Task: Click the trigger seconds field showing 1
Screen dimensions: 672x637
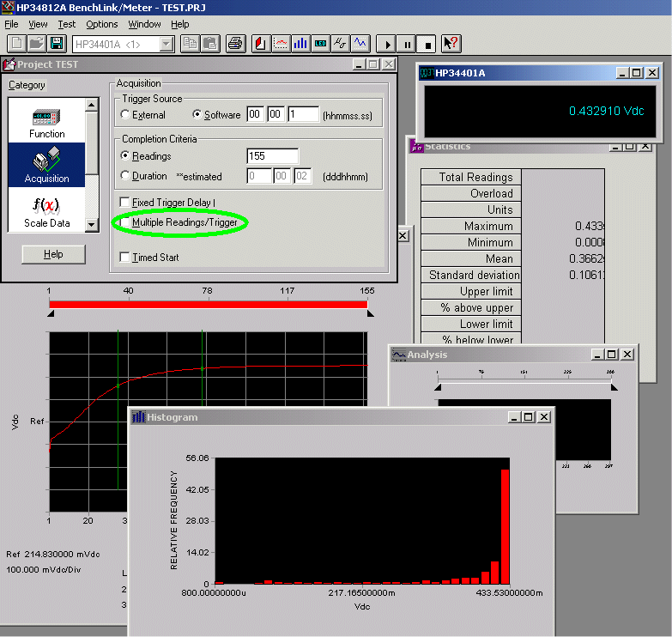Action: click(x=304, y=114)
